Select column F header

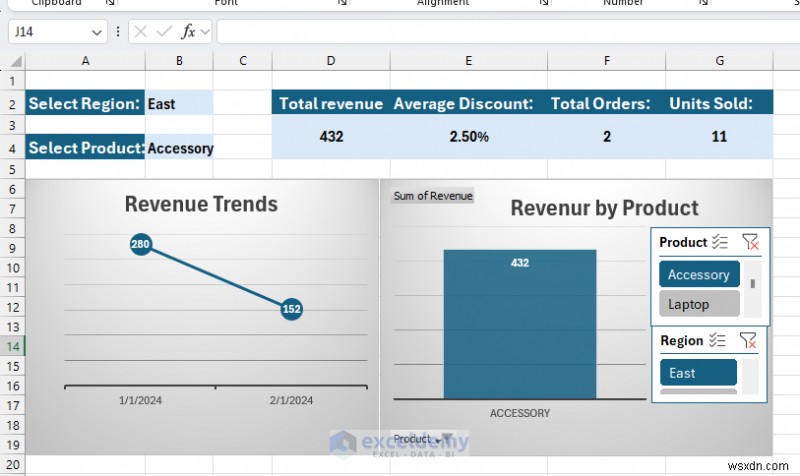pyautogui.click(x=607, y=61)
